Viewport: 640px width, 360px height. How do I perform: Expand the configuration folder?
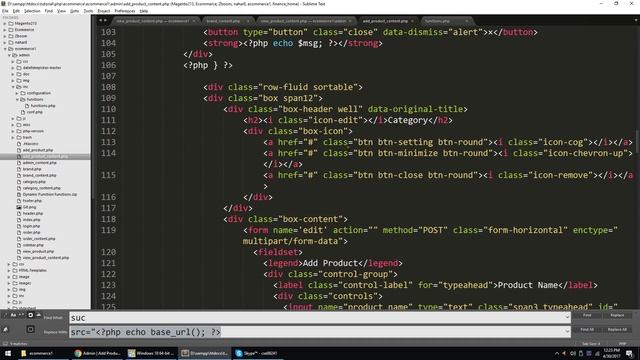tap(17, 93)
